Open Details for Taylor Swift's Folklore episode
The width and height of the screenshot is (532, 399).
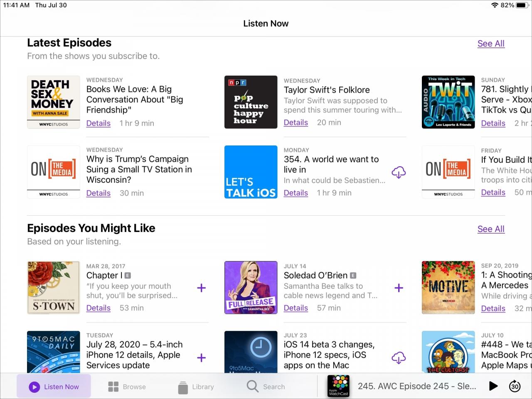296,123
